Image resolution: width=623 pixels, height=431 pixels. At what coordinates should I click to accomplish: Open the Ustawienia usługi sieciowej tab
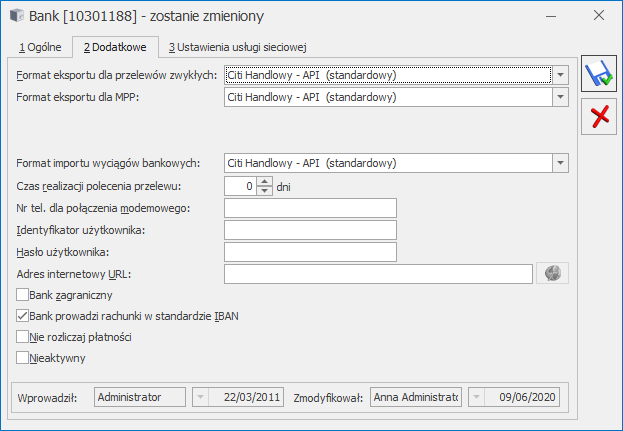(x=236, y=47)
